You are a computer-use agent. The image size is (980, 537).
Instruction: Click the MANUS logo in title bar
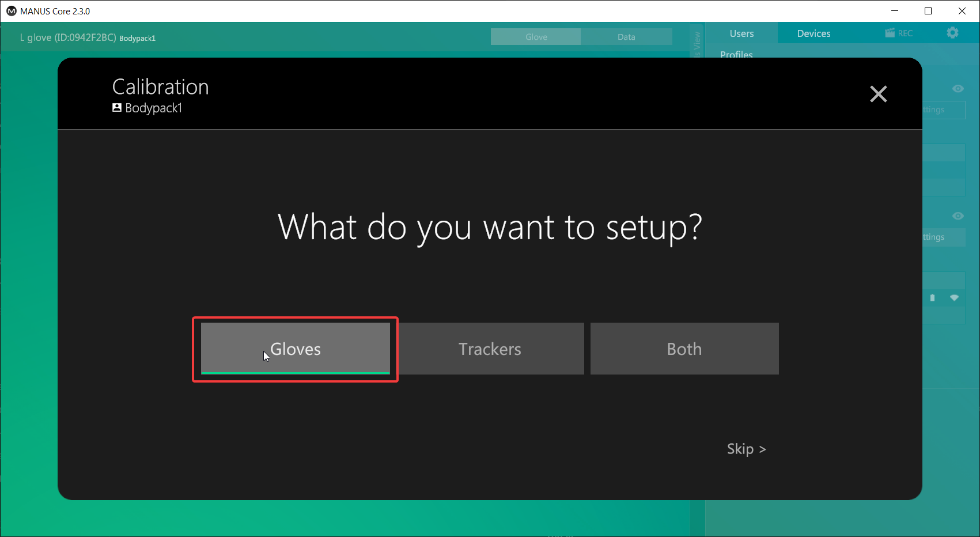pyautogui.click(x=11, y=11)
